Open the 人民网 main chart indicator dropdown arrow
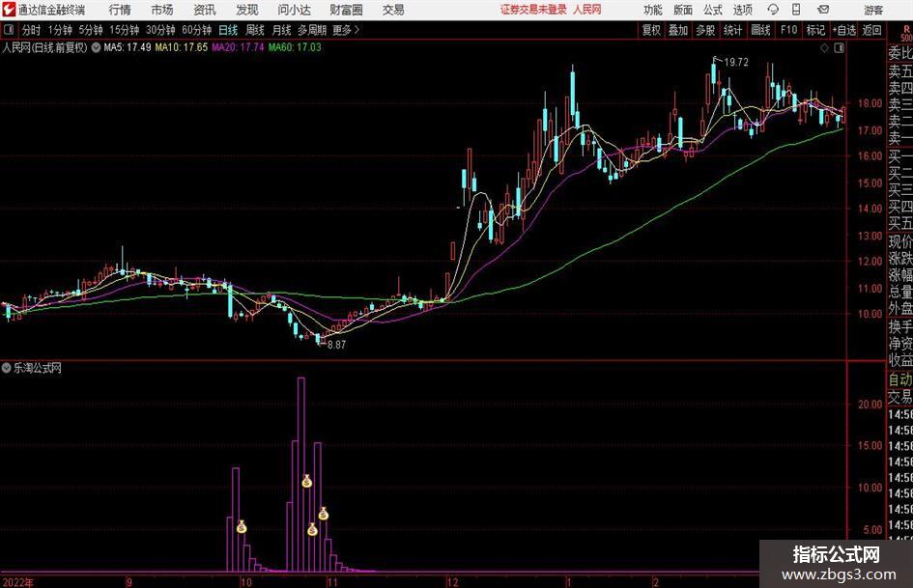The width and height of the screenshot is (913, 588). point(96,47)
